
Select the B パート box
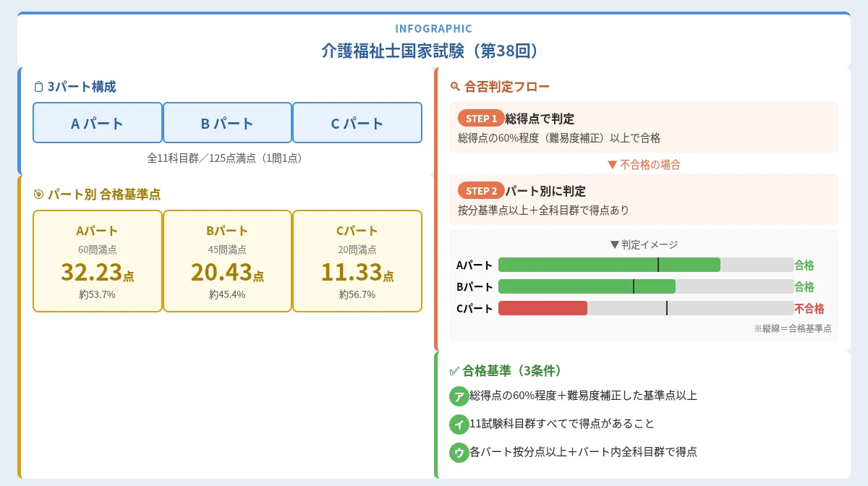(x=227, y=123)
